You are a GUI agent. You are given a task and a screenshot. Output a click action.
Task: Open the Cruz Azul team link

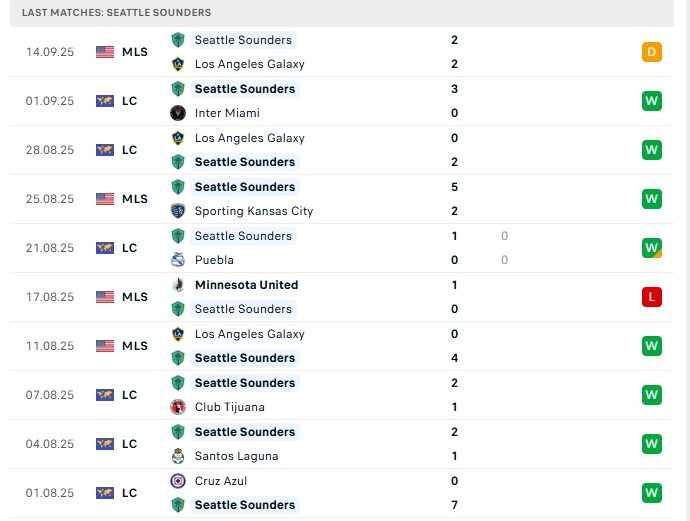point(223,481)
